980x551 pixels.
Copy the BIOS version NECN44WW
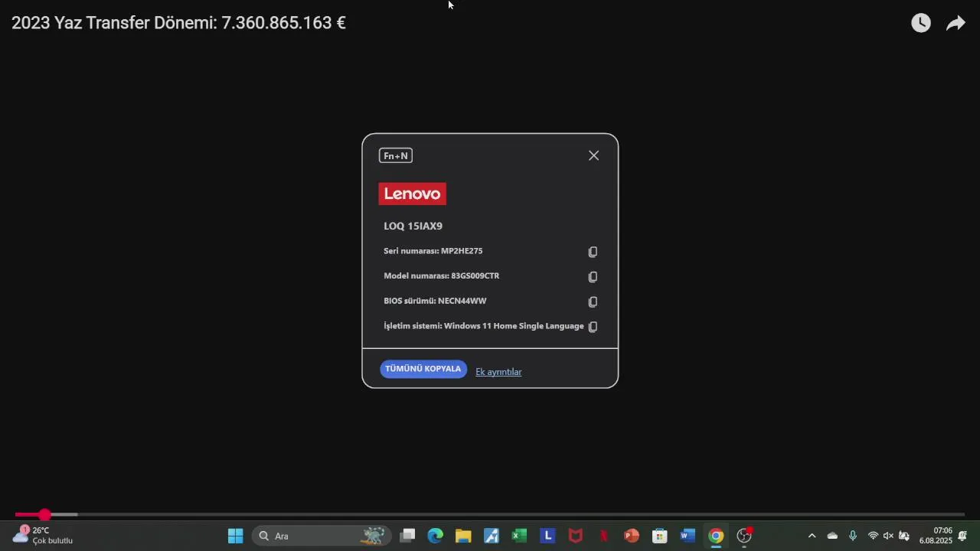593,302
